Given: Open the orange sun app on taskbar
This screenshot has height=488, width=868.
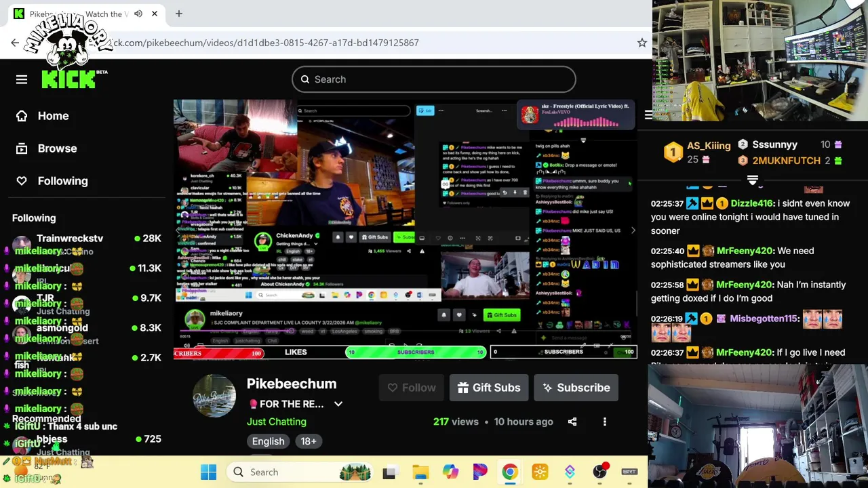Looking at the screenshot, I should click(540, 472).
